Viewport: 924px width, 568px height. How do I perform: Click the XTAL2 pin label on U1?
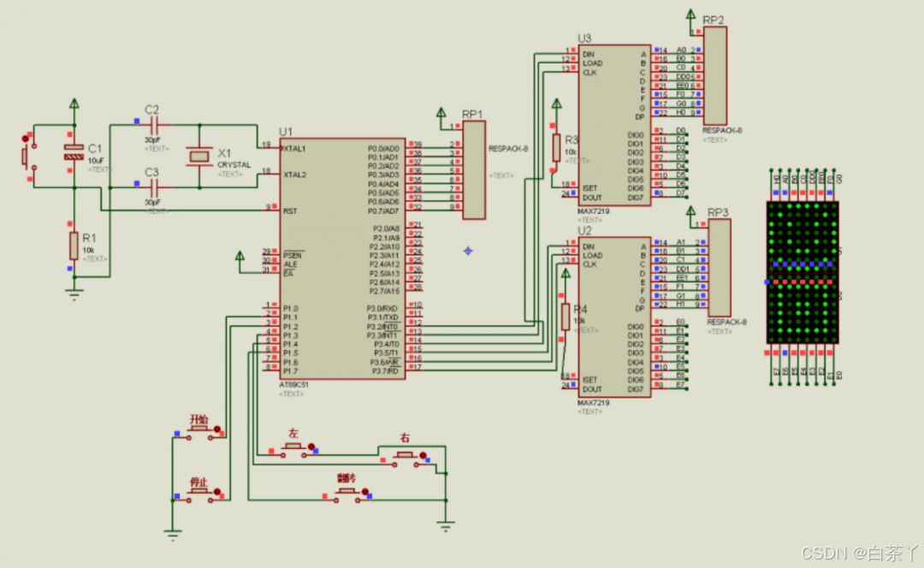[x=294, y=175]
